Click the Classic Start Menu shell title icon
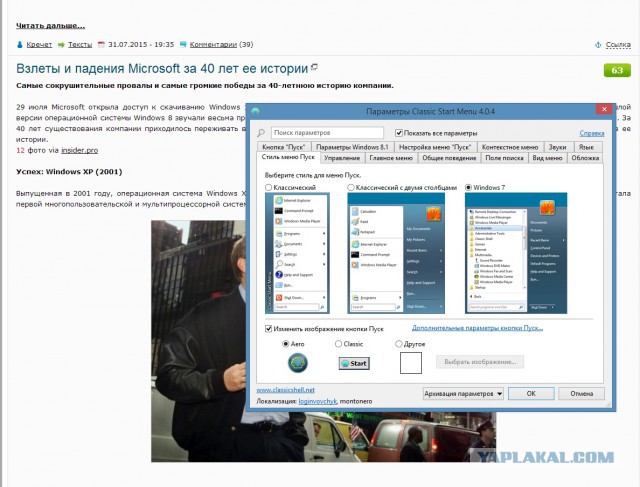Viewport: 640px width, 487px height. pos(256,111)
